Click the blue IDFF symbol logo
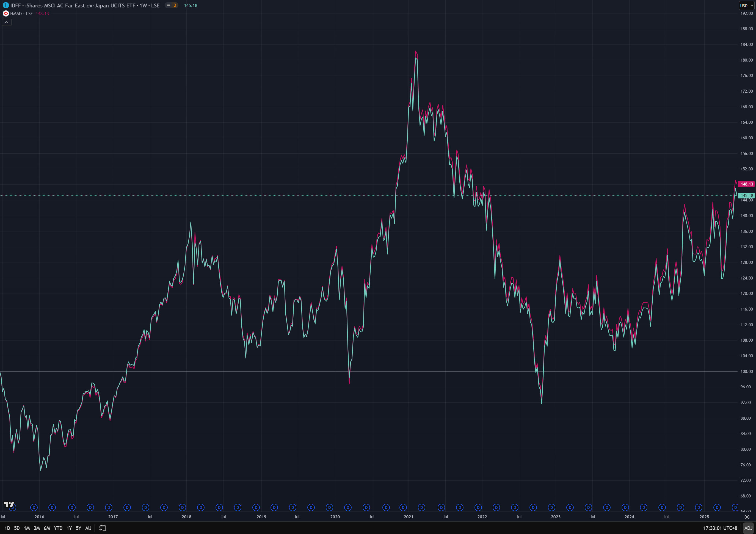Image resolution: width=756 pixels, height=534 pixels. coord(5,5)
